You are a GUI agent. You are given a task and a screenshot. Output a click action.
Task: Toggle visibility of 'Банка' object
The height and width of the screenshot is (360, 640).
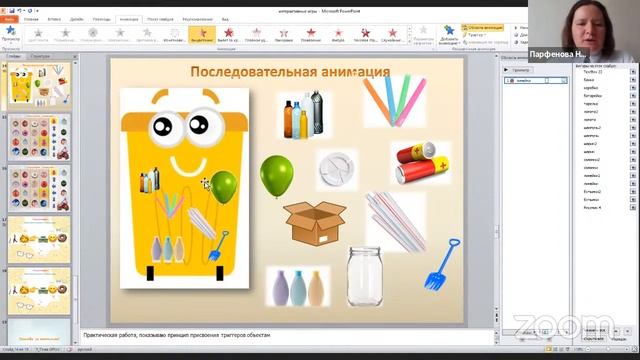[633, 80]
